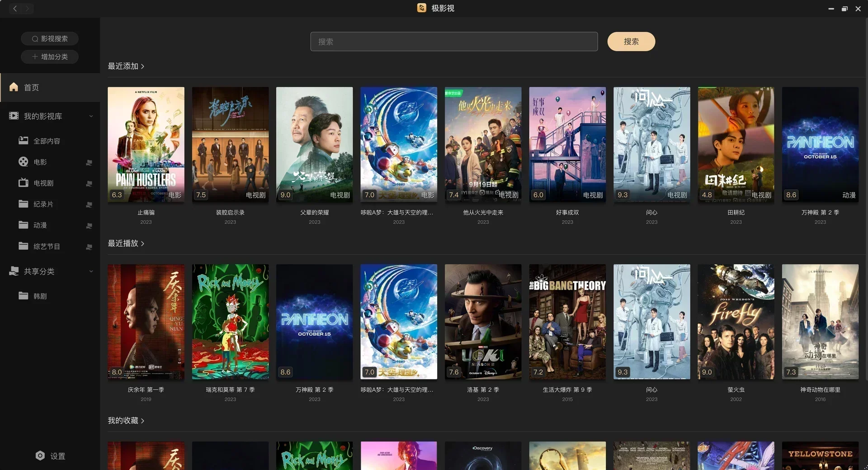Open the 好事成双 poster

pos(567,144)
